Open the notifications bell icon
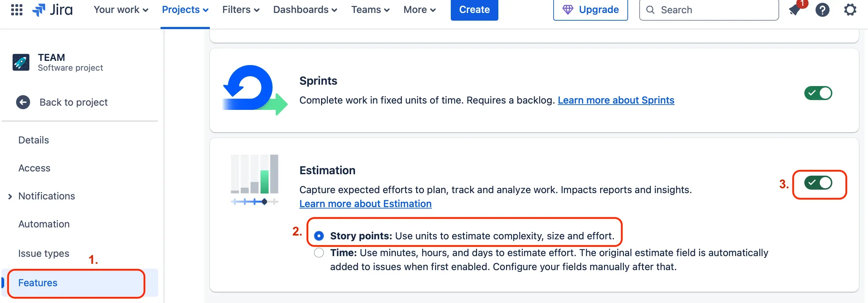 coord(795,9)
